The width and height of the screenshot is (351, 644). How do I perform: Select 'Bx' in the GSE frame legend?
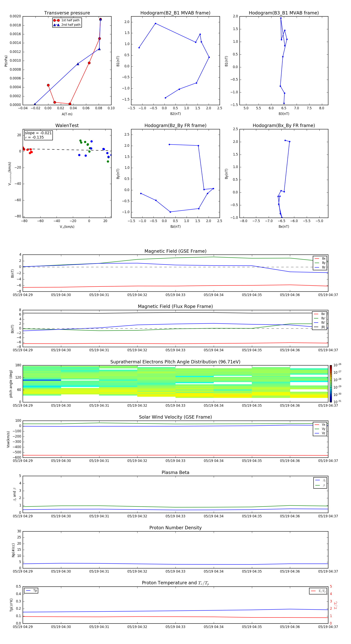(320, 259)
